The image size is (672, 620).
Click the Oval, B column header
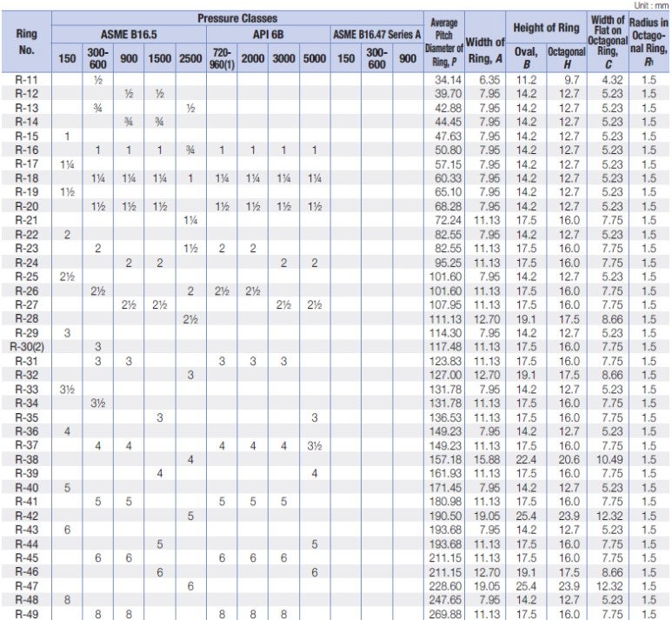[x=526, y=58]
